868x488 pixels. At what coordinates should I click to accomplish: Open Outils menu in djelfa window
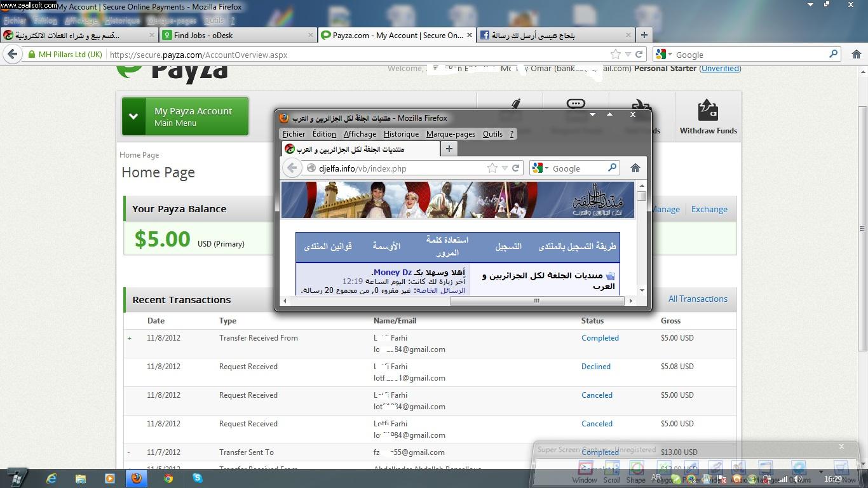(492, 134)
